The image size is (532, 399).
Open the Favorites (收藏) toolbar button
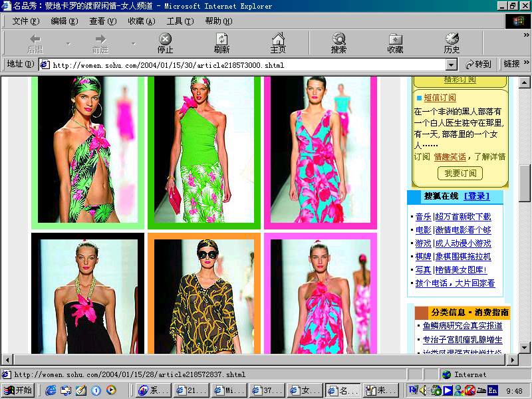point(395,43)
